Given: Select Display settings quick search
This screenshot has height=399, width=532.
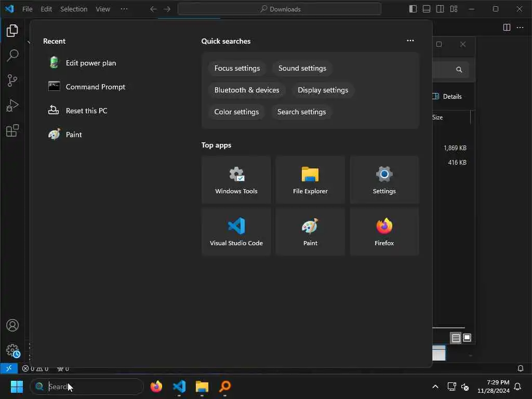Looking at the screenshot, I should [x=323, y=90].
